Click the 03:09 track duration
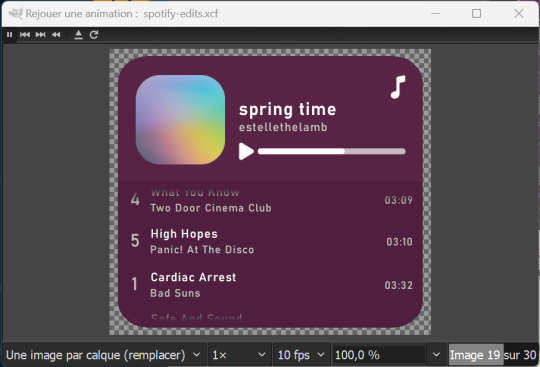 pyautogui.click(x=398, y=200)
